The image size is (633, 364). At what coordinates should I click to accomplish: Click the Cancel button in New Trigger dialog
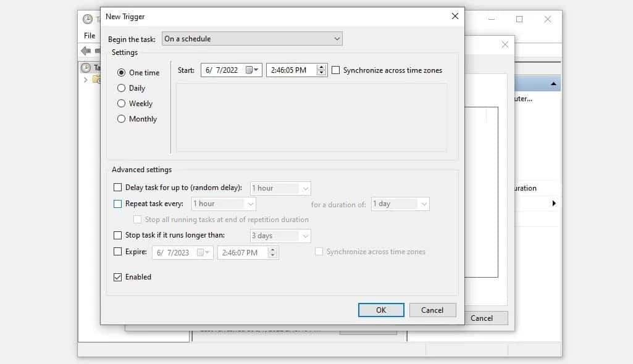pyautogui.click(x=432, y=310)
